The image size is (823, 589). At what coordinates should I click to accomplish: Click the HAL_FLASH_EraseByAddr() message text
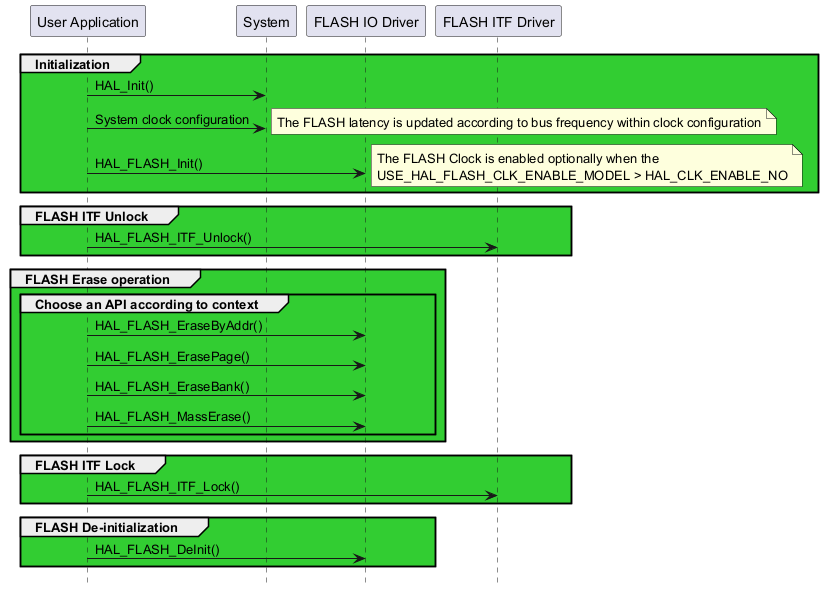coord(178,326)
